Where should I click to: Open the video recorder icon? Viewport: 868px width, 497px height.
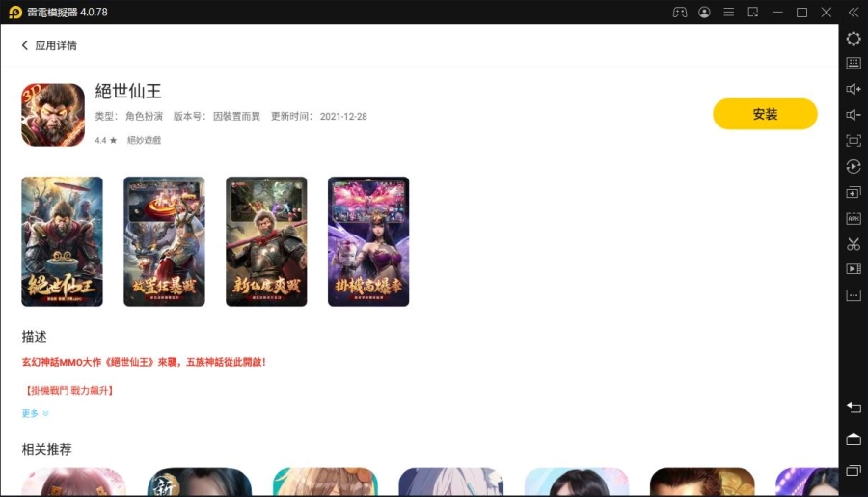(854, 269)
